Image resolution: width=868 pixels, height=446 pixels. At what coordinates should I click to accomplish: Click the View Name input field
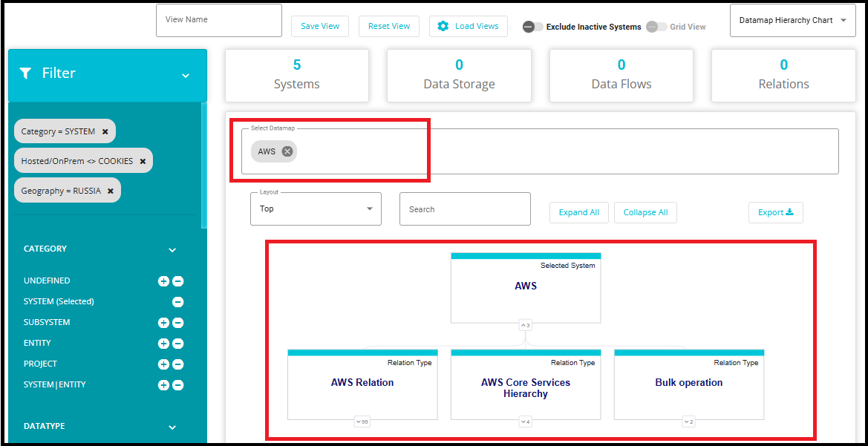(x=219, y=20)
